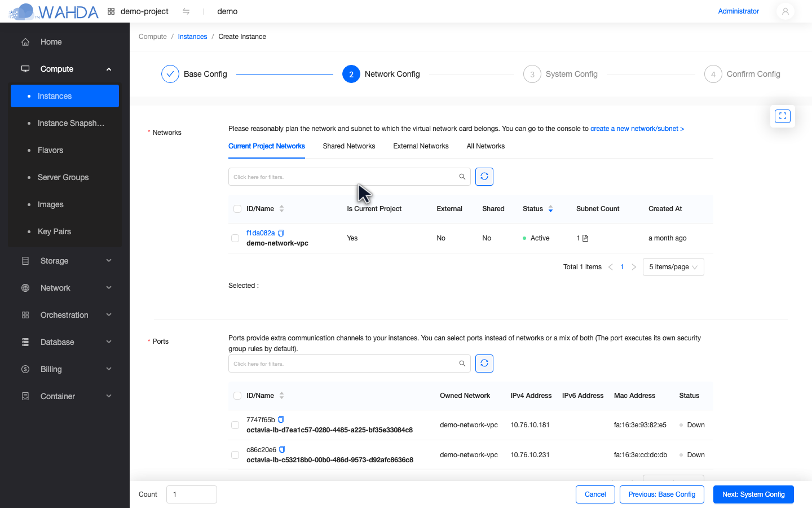
Task: Focus the Ports filter input
Action: 350,364
